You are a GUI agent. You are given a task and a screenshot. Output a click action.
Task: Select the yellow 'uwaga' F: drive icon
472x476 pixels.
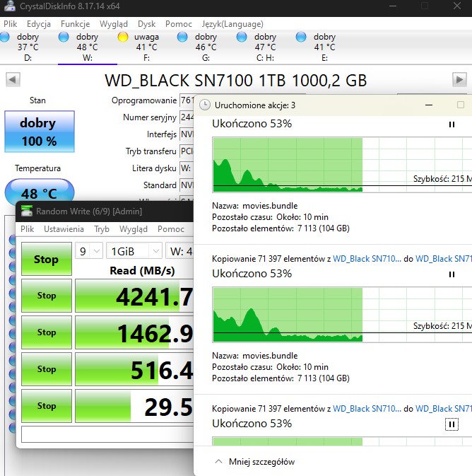pos(123,37)
